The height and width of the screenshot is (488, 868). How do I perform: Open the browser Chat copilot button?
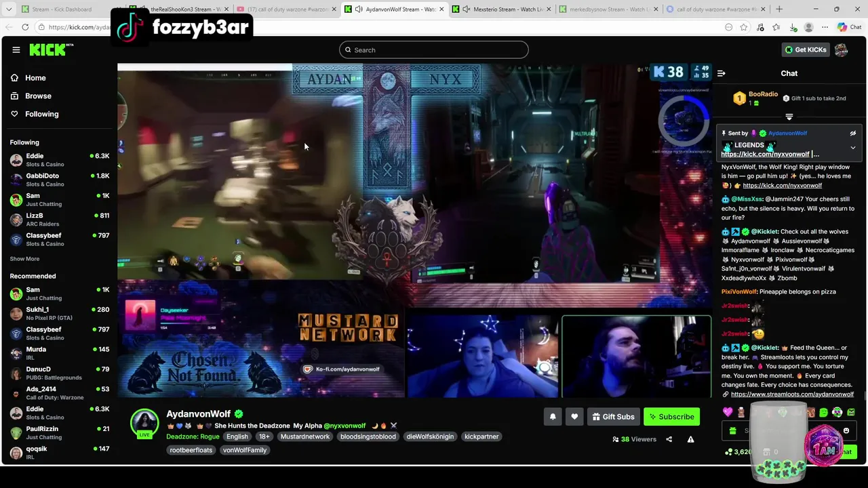tap(849, 27)
